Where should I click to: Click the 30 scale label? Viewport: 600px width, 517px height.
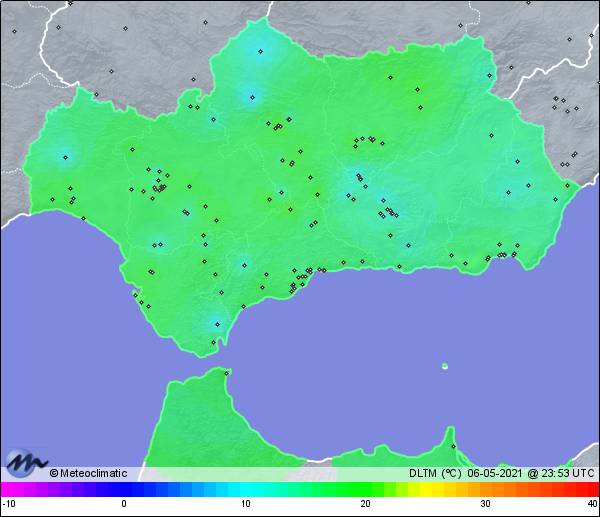(485, 504)
